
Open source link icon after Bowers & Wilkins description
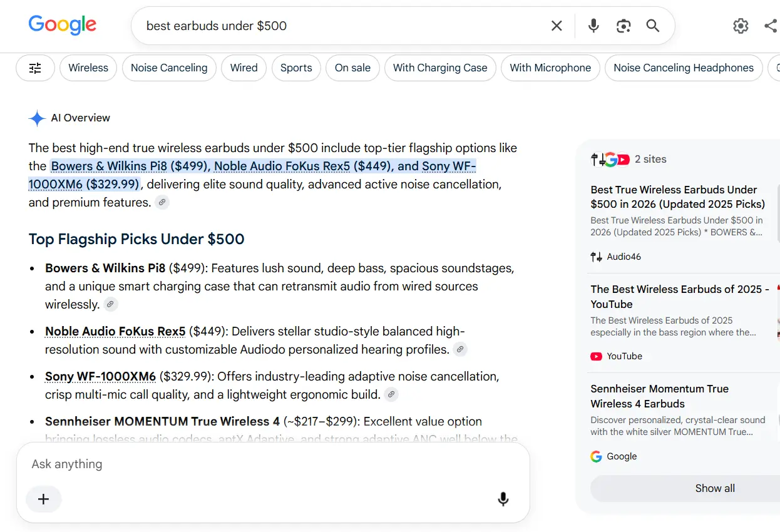pos(111,304)
